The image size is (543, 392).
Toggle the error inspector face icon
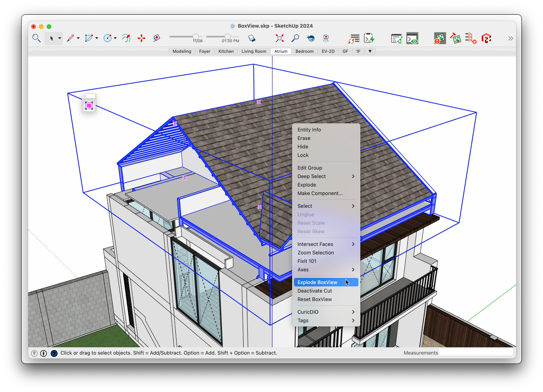tap(440, 39)
